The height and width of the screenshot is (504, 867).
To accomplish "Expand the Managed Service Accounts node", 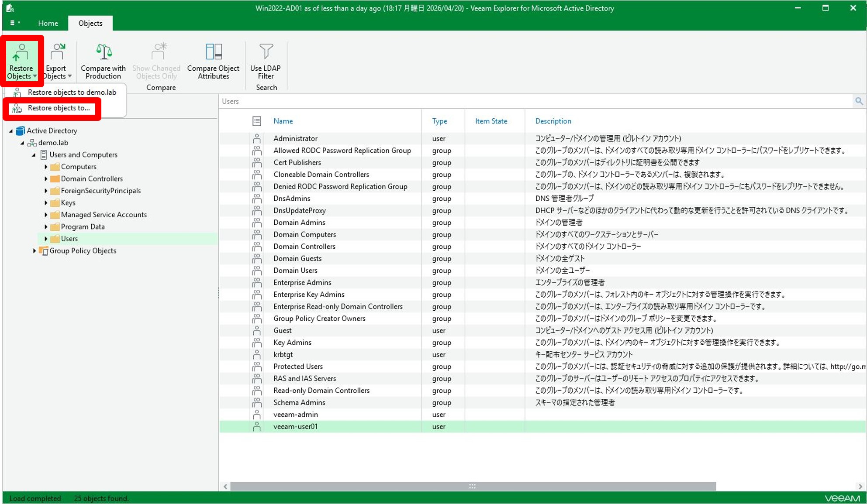I will (x=45, y=215).
